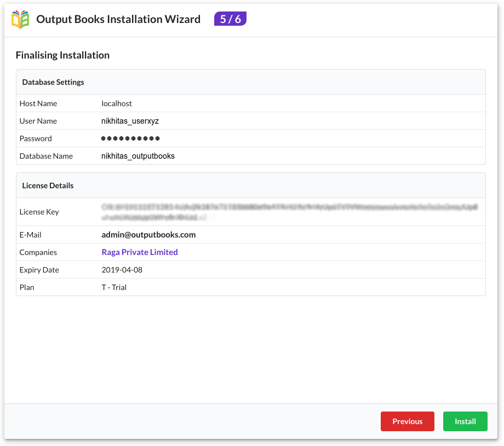
Task: Click the Output Books Installation Wizard title
Action: point(118,19)
